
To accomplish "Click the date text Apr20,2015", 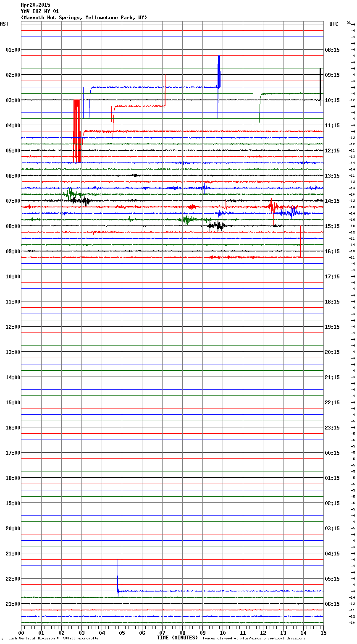I will point(35,5).
